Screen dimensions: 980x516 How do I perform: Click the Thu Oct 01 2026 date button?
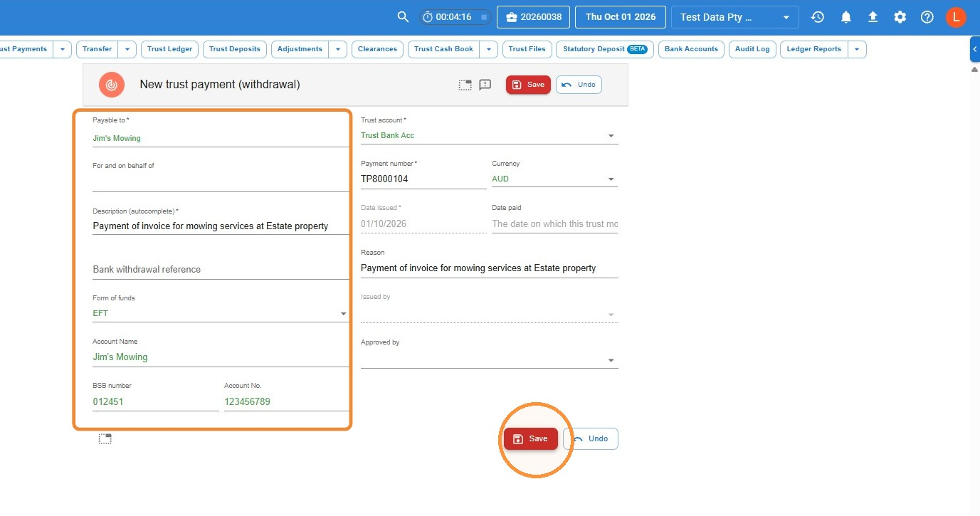[621, 17]
